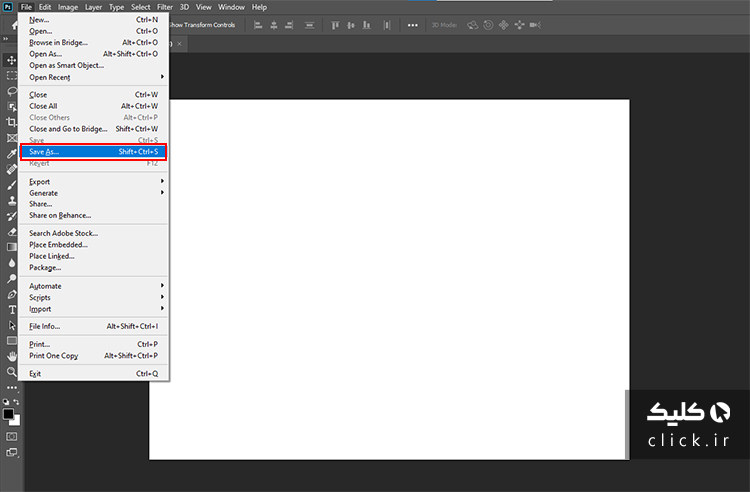Select the Clone Stamp tool
The image size is (750, 492).
[x=11, y=200]
